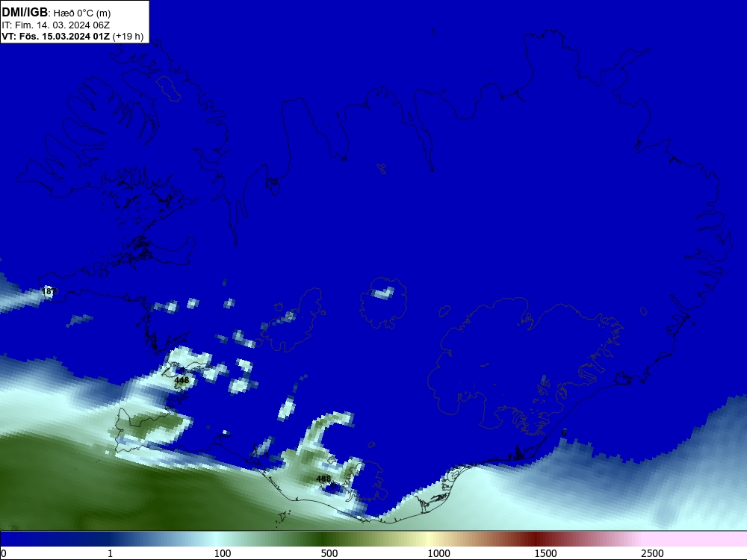Click the '1' tick on the color scale
747x560 pixels.
110,553
